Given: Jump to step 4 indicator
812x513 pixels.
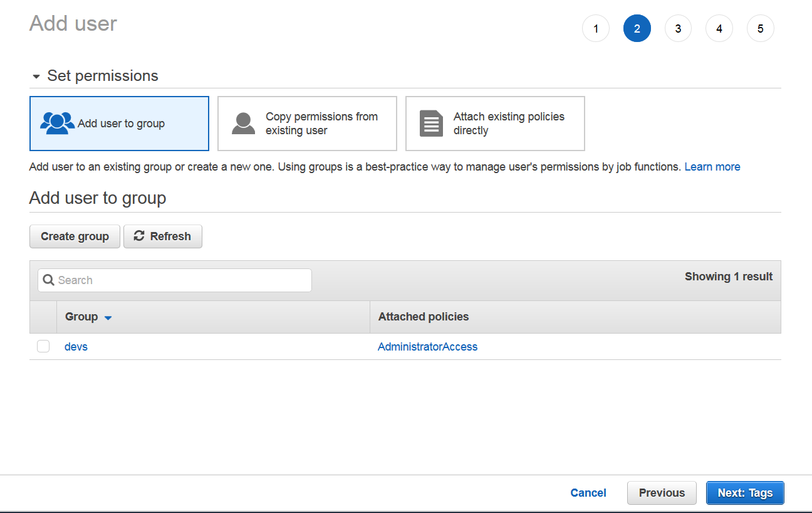Looking at the screenshot, I should 719,28.
